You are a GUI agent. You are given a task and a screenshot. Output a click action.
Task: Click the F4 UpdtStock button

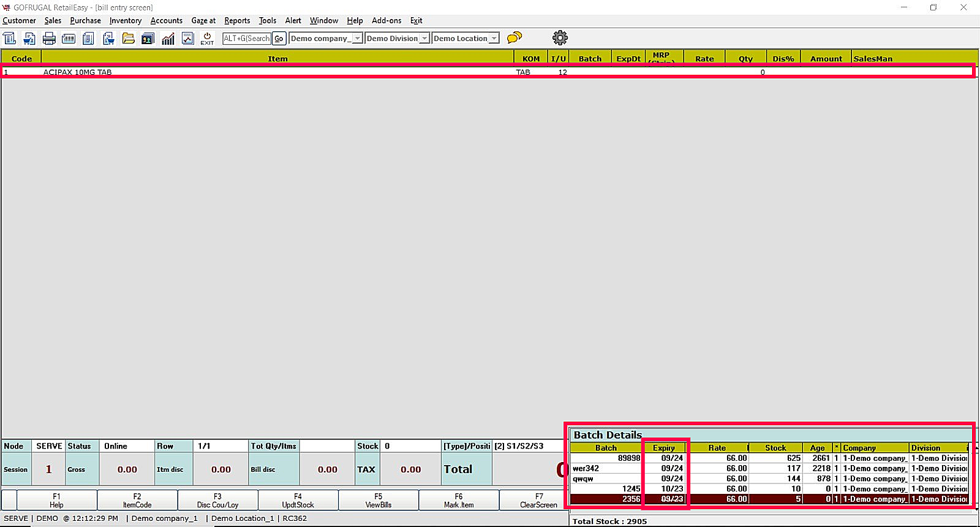(x=298, y=500)
